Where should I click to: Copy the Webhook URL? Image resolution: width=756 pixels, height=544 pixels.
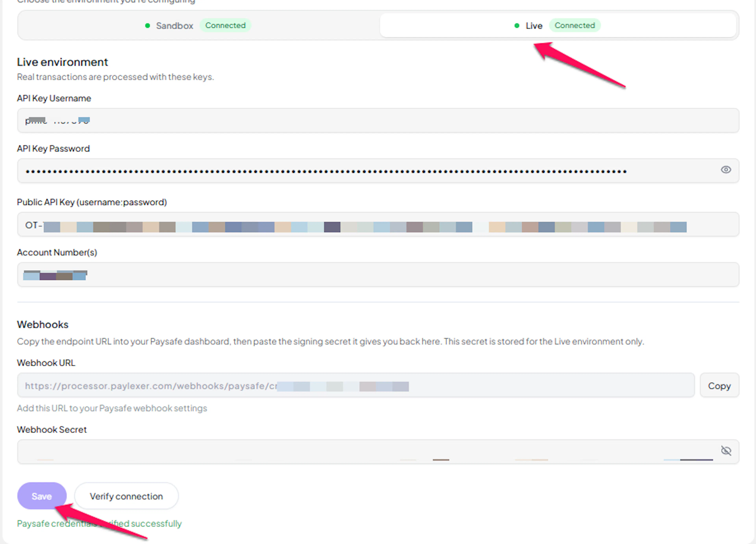719,385
